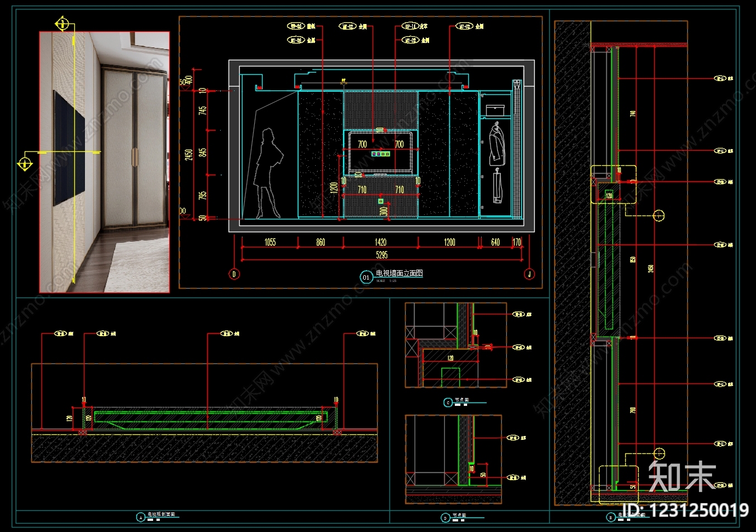Image resolution: width=756 pixels, height=532 pixels.
Task: Click the section cut marker atop the render
Action: click(62, 24)
